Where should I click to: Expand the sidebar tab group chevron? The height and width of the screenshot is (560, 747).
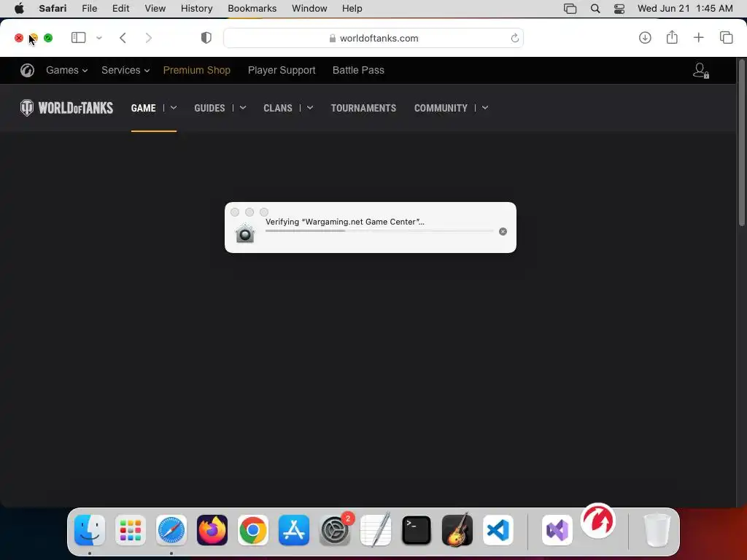[99, 38]
